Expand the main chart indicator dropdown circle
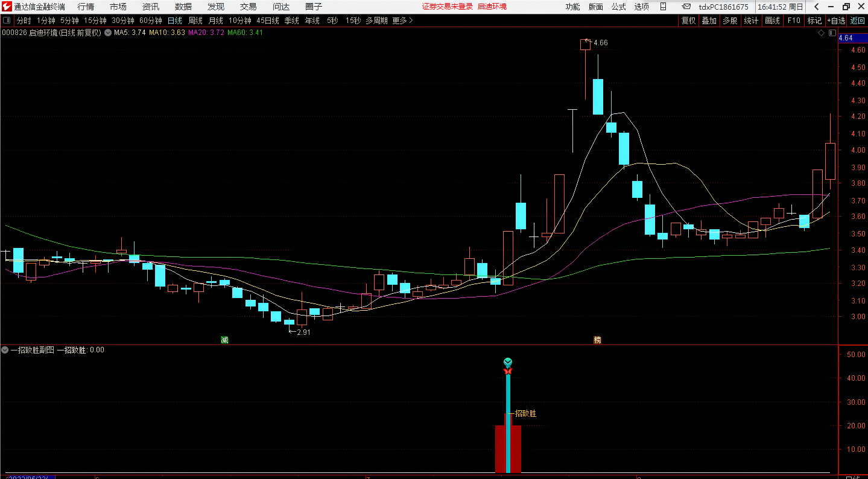Image resolution: width=868 pixels, height=479 pixels. pyautogui.click(x=107, y=33)
